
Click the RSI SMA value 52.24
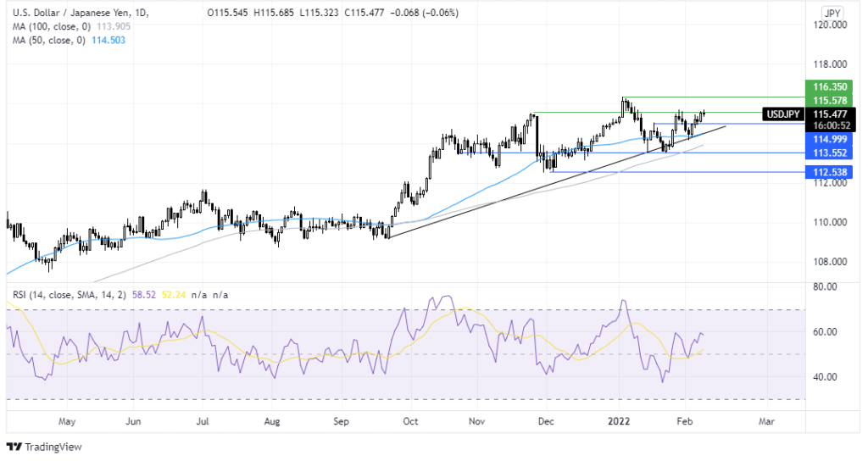[x=174, y=295]
